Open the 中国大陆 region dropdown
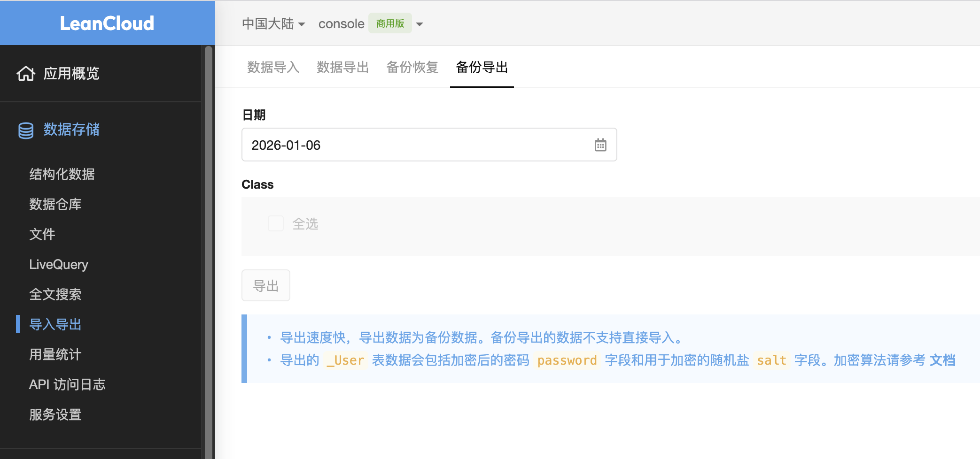Viewport: 980px width, 459px height. [x=274, y=23]
